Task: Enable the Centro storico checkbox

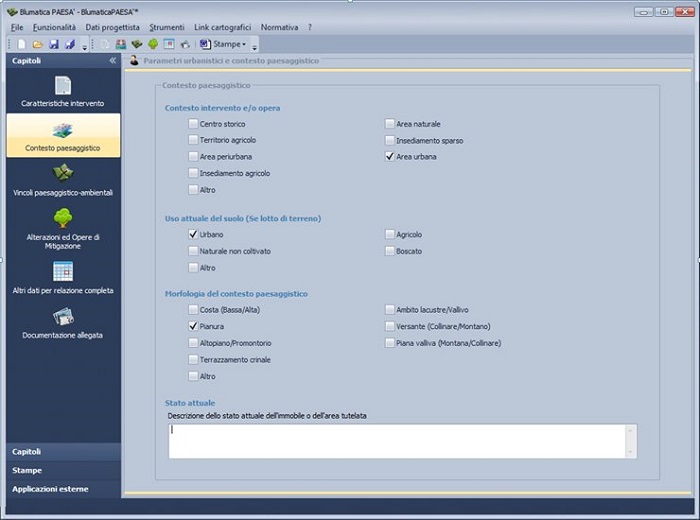Action: [193, 124]
